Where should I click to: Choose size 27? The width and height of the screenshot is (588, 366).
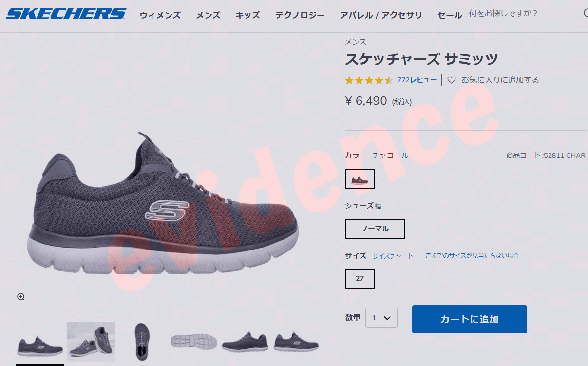[x=360, y=279]
